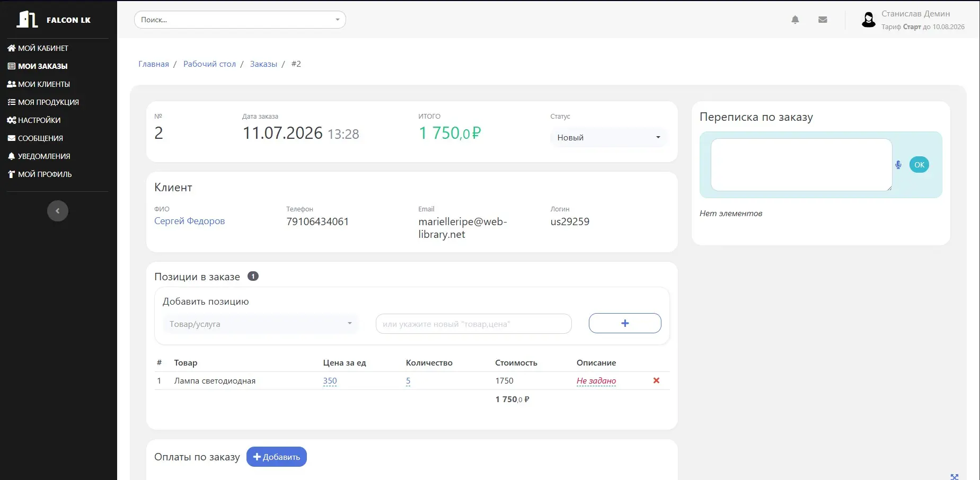Open the envelope messages icon in header
Viewport: 980px width, 480px height.
(x=823, y=20)
